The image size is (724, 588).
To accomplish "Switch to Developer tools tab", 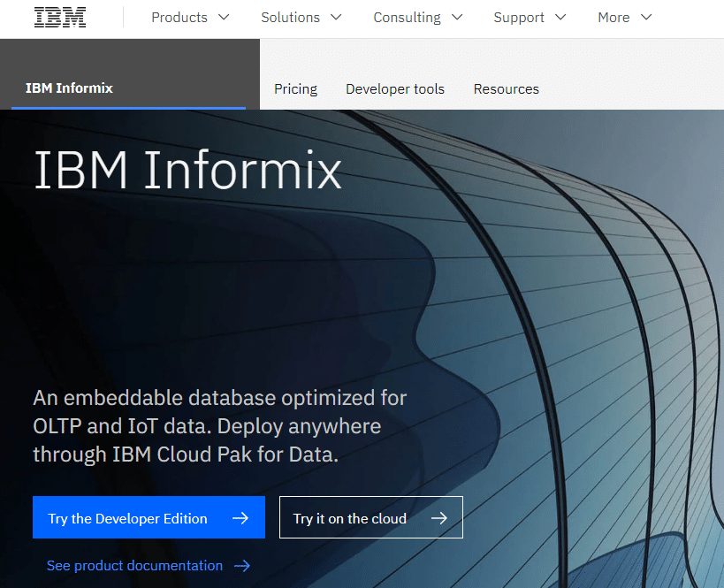I will click(395, 88).
